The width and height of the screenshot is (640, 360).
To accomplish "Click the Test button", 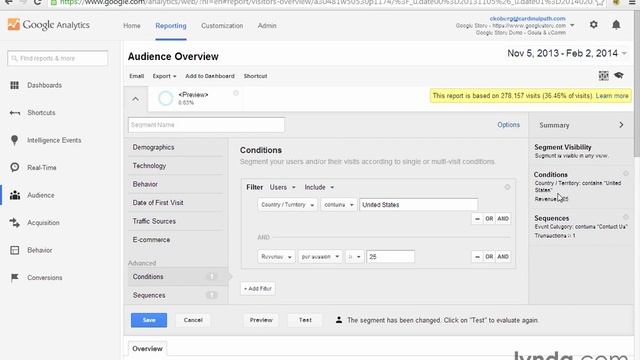I will click(305, 320).
